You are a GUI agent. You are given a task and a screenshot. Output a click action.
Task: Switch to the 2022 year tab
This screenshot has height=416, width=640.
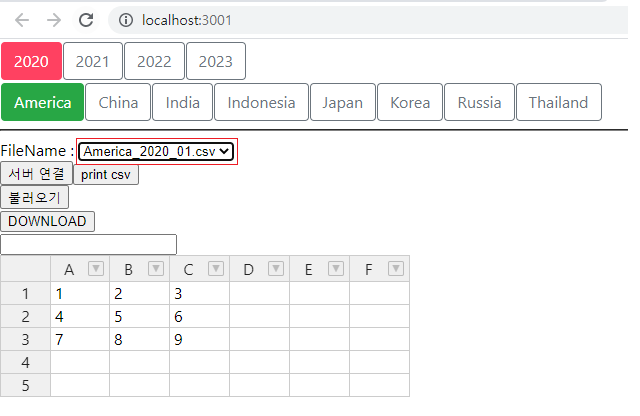(154, 61)
